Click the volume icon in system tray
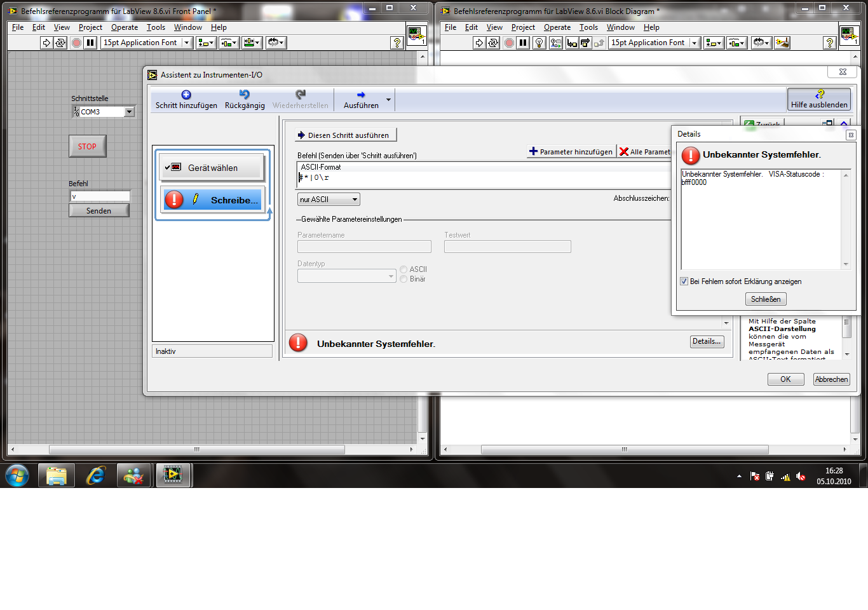Screen dimensions: 868x610 801,477
